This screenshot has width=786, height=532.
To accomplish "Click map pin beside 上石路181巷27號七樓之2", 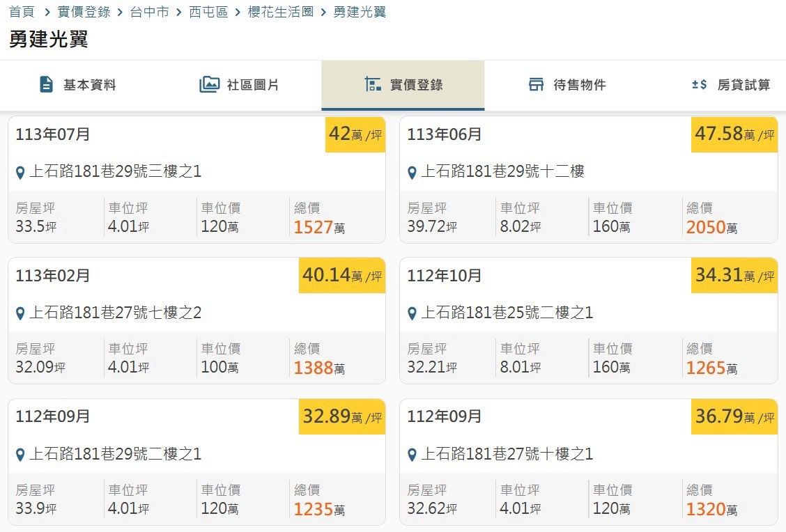I will coord(20,313).
